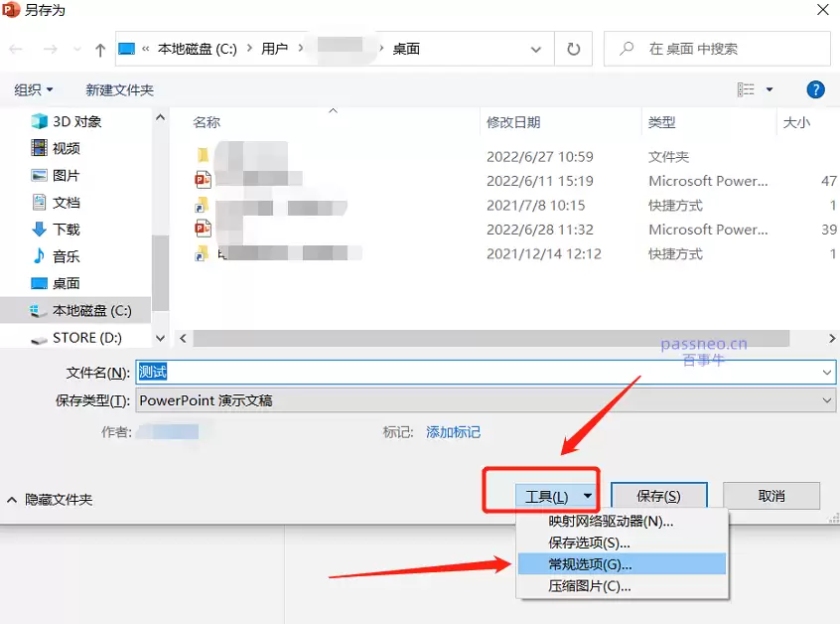Click the PowerPoint icon in the title bar

point(11,10)
